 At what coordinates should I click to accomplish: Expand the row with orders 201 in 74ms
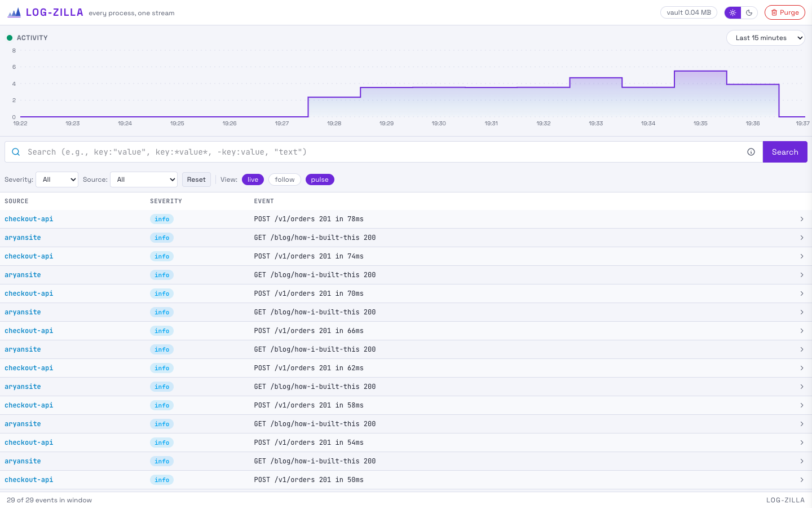tap(801, 256)
